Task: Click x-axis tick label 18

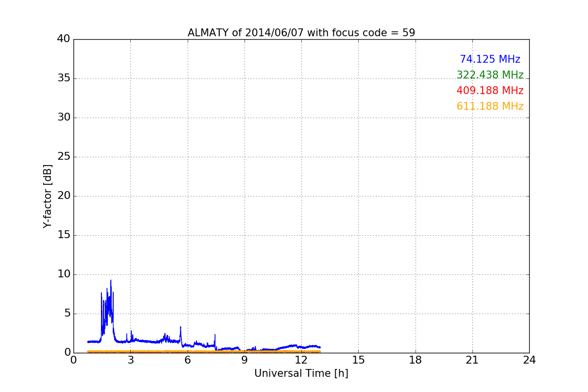Action: tap(416, 360)
